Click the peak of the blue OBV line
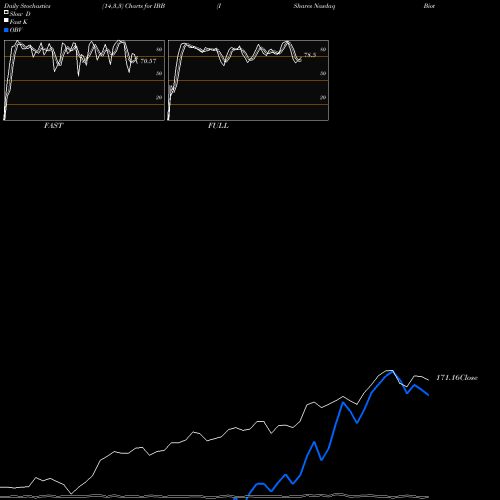The width and height of the screenshot is (500, 500). click(x=392, y=371)
